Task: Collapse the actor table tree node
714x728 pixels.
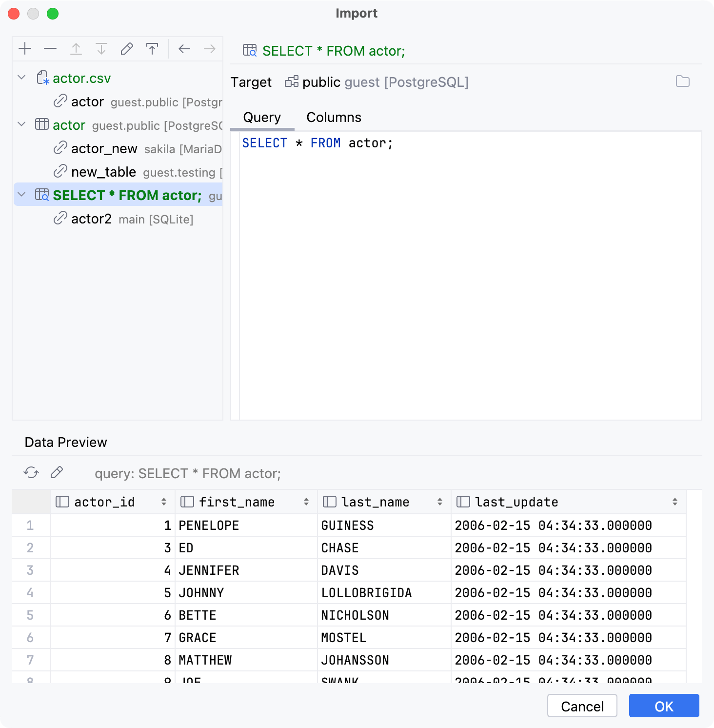Action: point(21,124)
